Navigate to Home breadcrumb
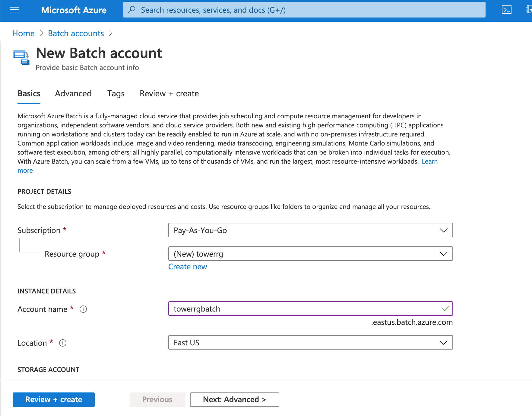 point(23,34)
